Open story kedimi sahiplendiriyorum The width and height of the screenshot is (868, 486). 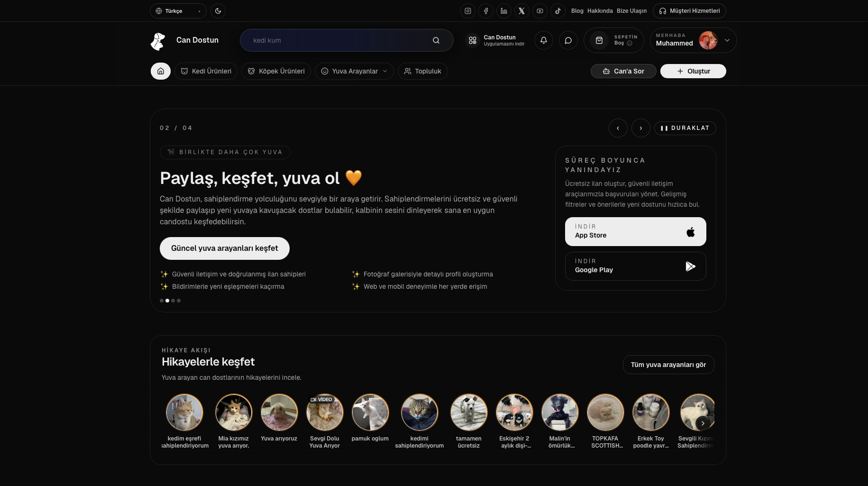[x=420, y=413]
